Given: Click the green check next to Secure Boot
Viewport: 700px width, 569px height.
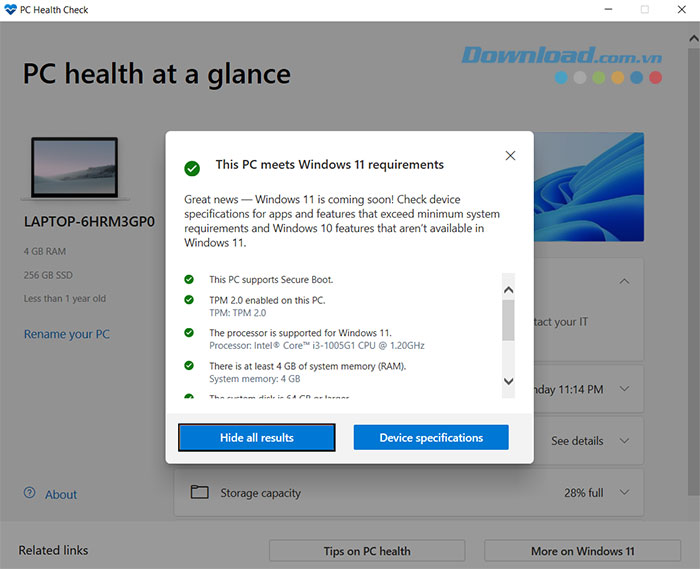Looking at the screenshot, I should coord(189,279).
